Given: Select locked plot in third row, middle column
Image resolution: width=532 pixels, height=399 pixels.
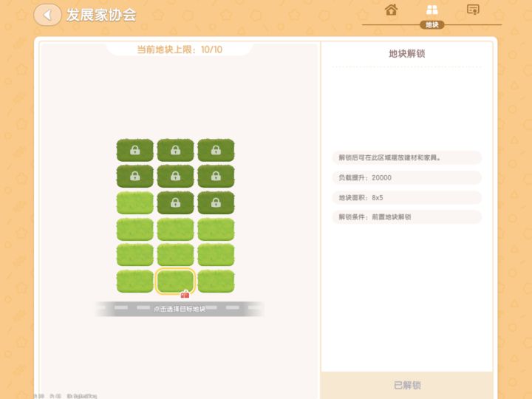Looking at the screenshot, I should [175, 202].
